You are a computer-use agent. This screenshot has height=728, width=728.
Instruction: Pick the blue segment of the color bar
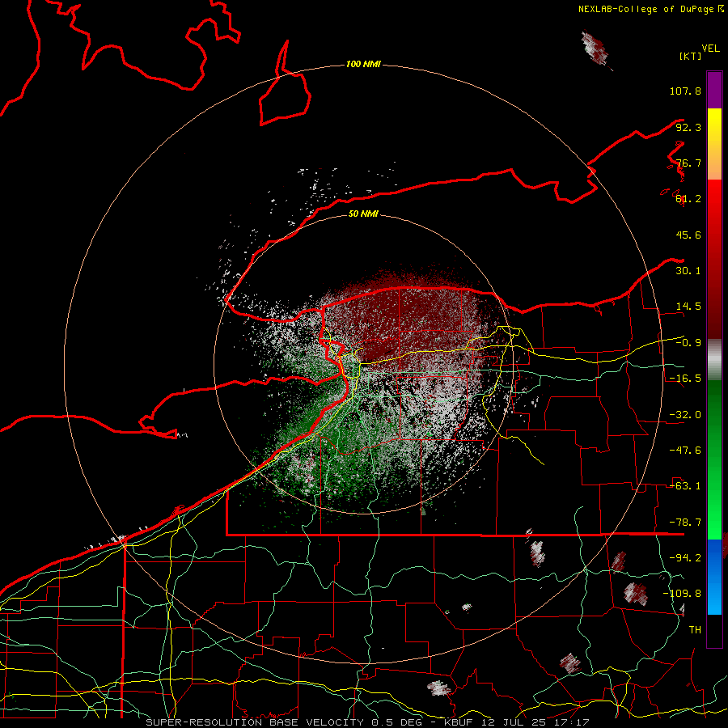tap(714, 577)
